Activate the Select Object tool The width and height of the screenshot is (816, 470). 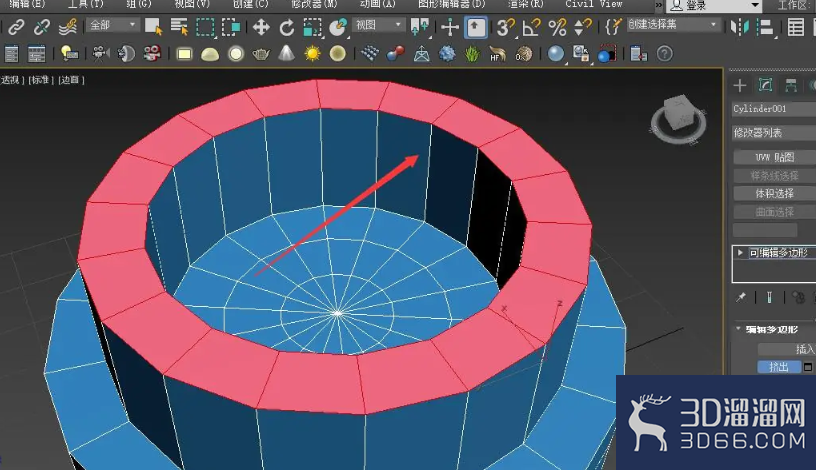click(x=153, y=27)
